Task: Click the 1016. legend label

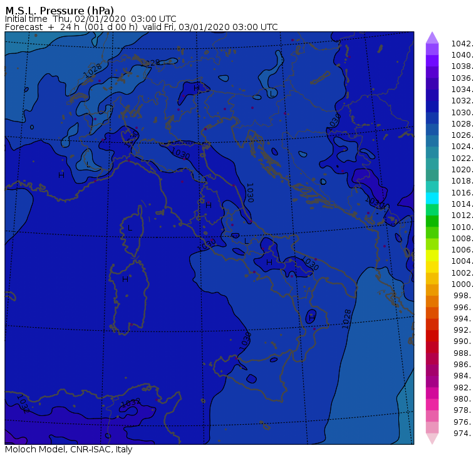Action: [x=462, y=192]
